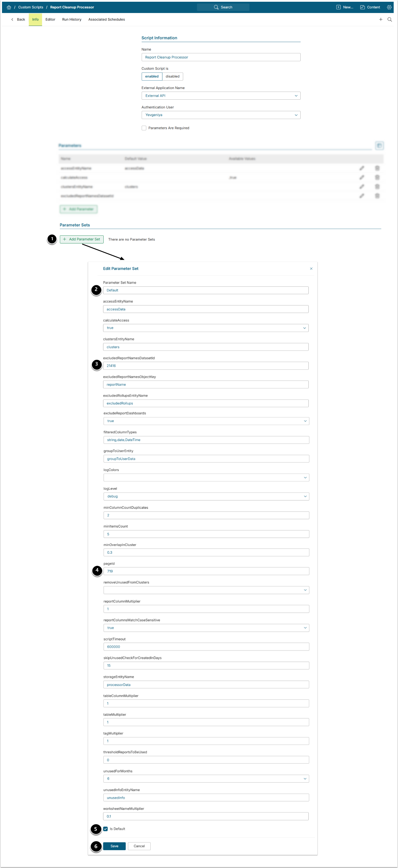
Task: Click the magnifier icon below header
Action: pos(390,20)
